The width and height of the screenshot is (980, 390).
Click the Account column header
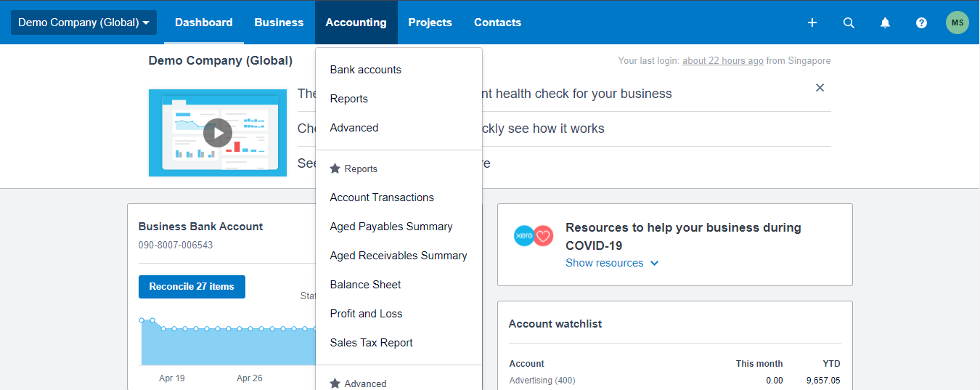(526, 364)
